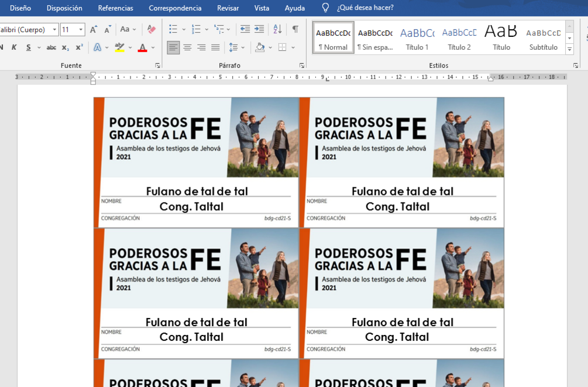Apply text effects with the blue A icon

tap(97, 47)
